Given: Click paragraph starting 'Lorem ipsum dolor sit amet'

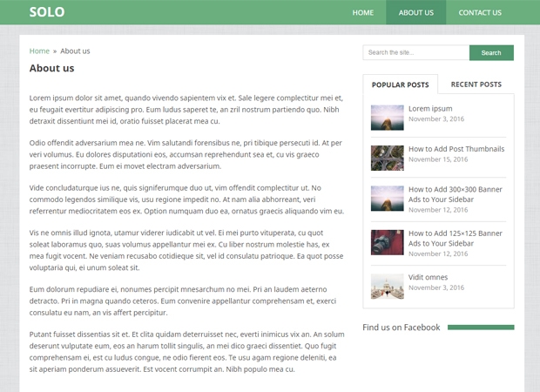Looking at the screenshot, I should pyautogui.click(x=186, y=110).
